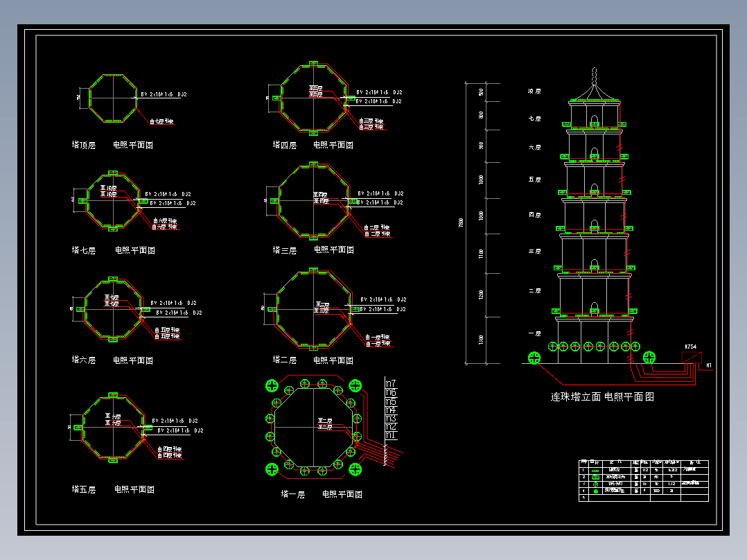Select 电照平面图 label beside 塔七层
Screen dimensions: 747x560
pyautogui.click(x=135, y=250)
